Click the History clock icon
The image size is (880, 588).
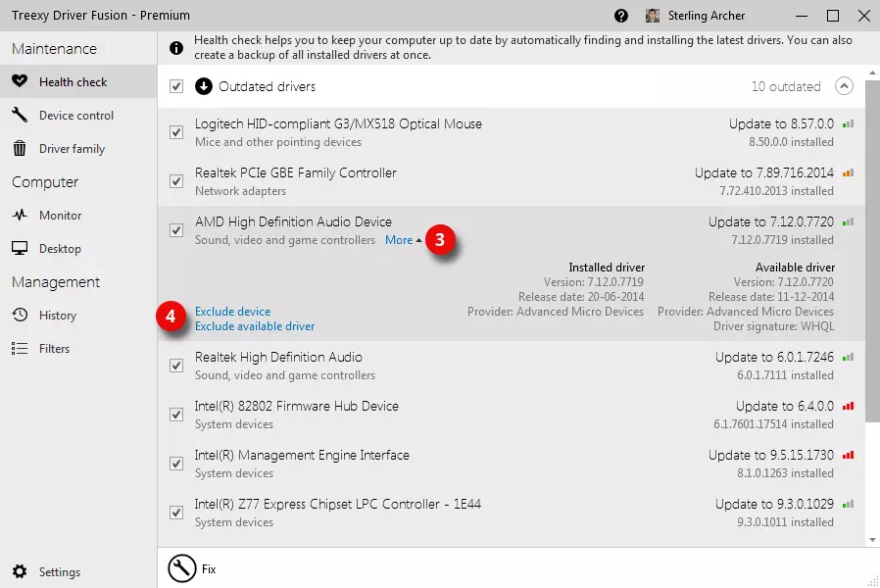coord(20,315)
